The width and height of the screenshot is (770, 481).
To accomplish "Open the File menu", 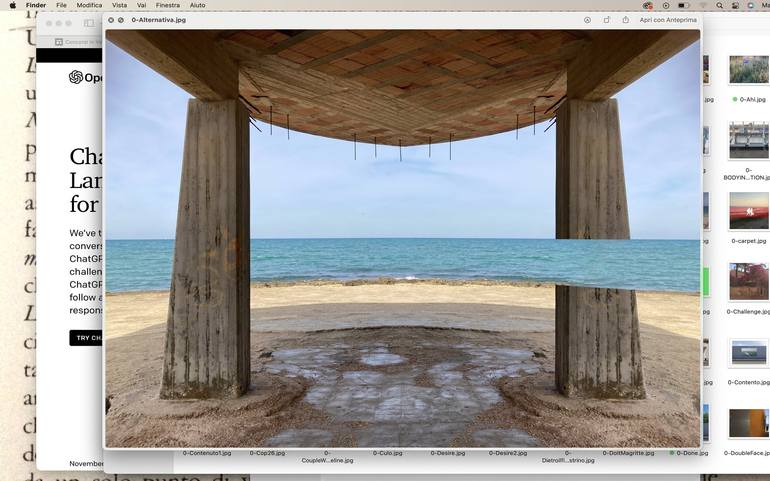I will [x=61, y=5].
